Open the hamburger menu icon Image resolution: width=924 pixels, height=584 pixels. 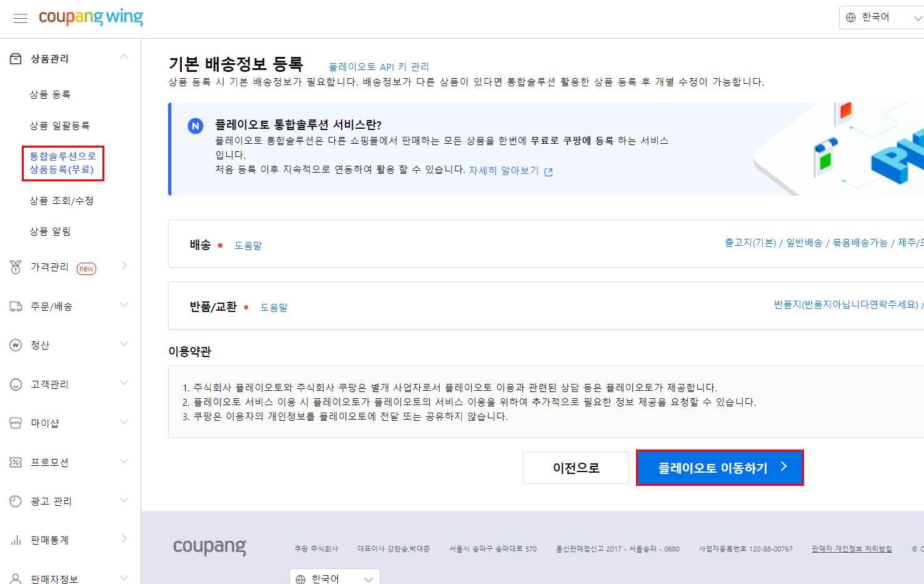(21, 18)
